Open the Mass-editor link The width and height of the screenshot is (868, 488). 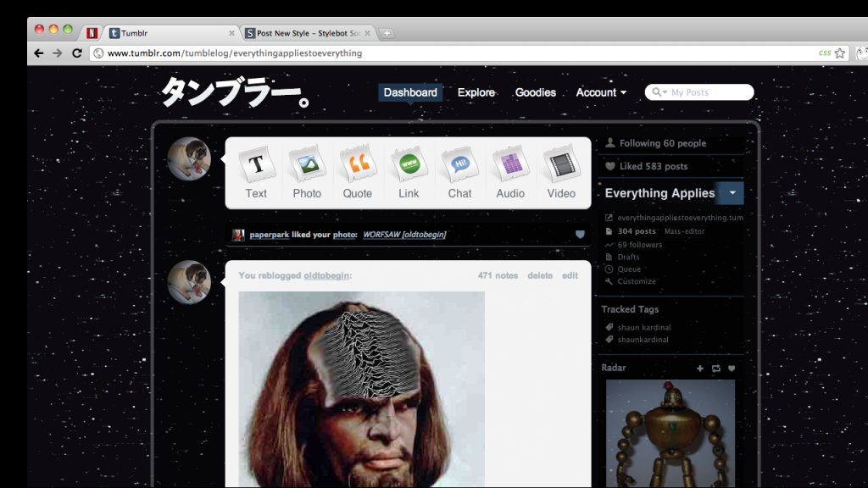(x=684, y=231)
